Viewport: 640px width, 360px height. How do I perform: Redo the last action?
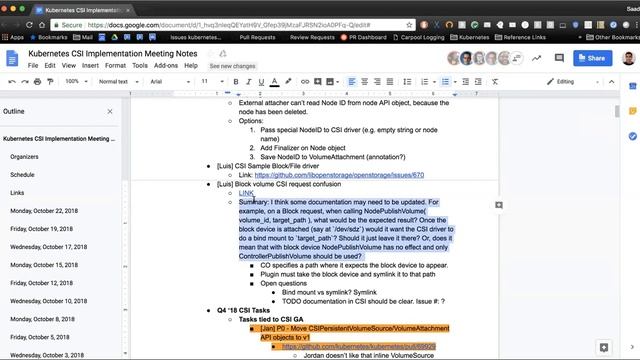coord(25,82)
